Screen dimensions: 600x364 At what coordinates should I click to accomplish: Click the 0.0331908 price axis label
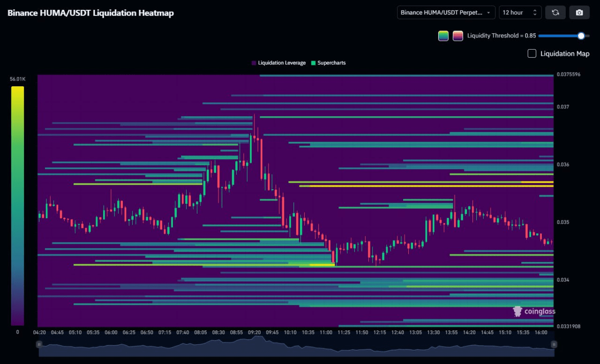coord(568,327)
